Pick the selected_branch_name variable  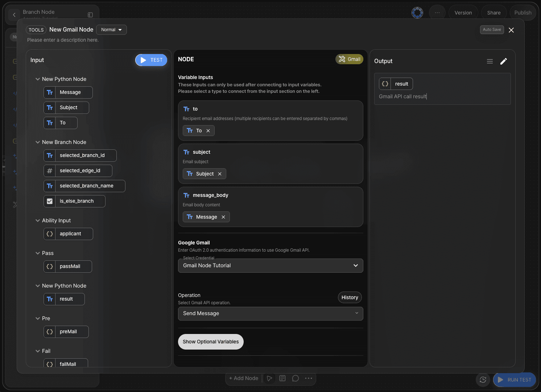click(84, 186)
